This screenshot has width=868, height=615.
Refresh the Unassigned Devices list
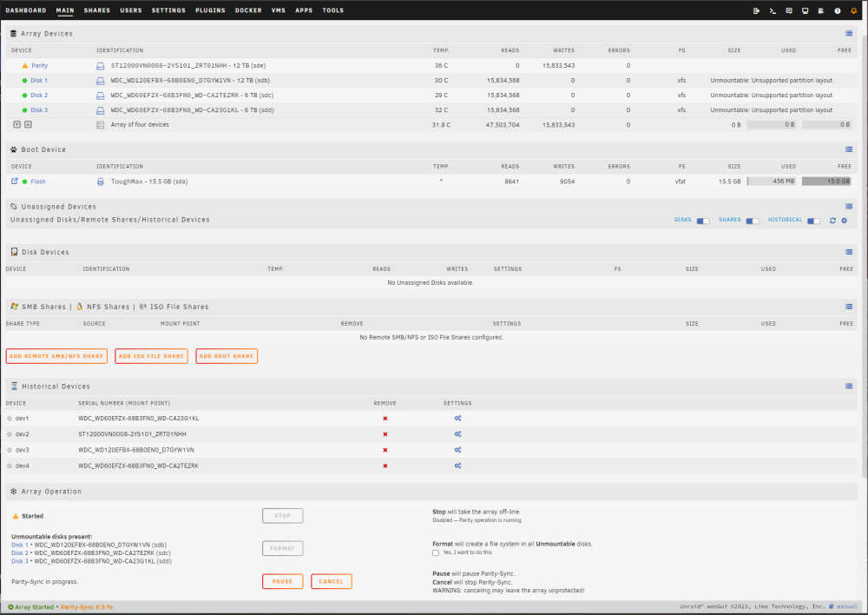point(832,221)
